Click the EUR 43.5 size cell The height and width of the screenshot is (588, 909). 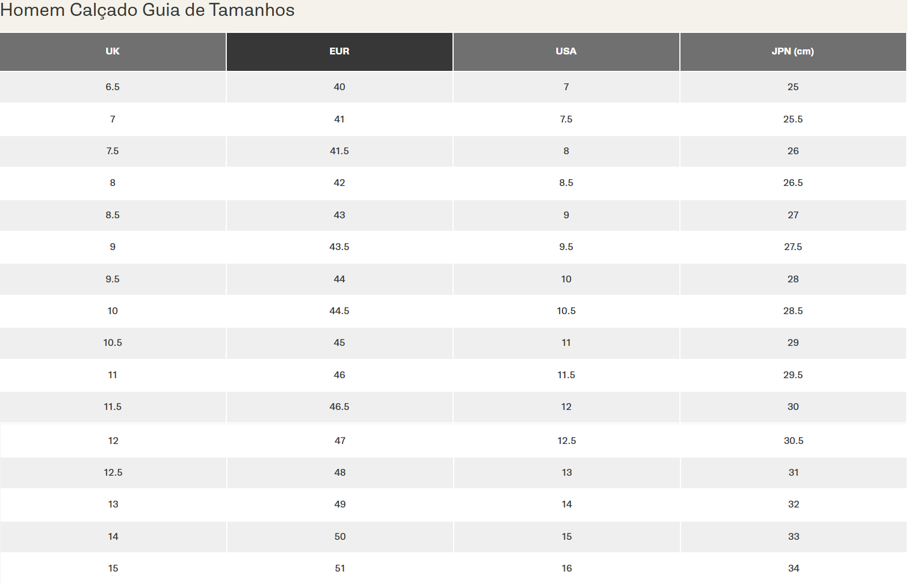(x=339, y=247)
